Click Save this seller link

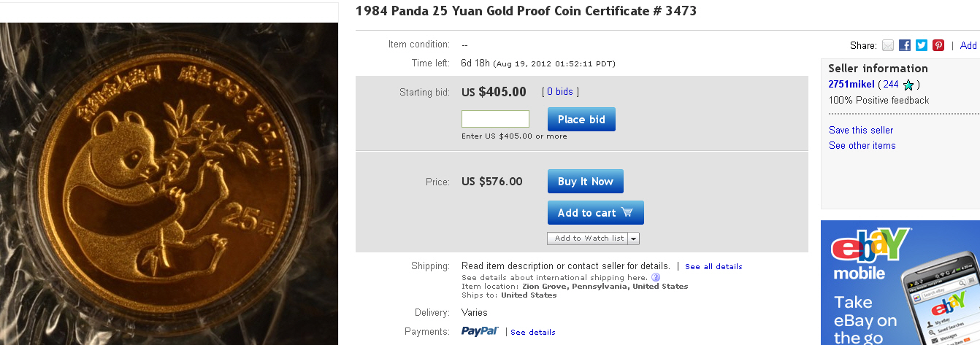point(861,130)
